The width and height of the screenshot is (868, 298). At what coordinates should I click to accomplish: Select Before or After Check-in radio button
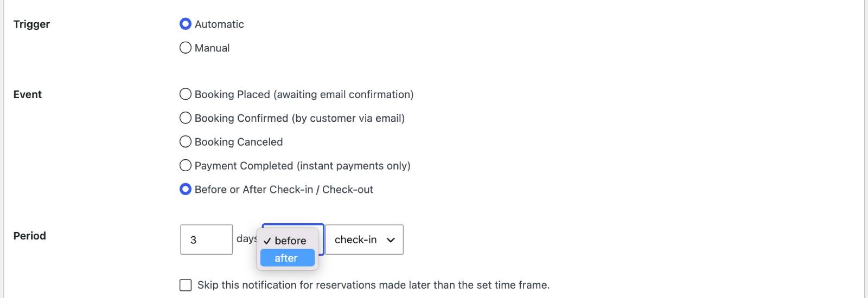[186, 189]
